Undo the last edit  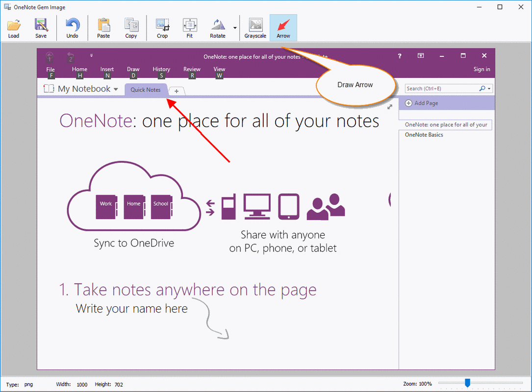(x=72, y=27)
